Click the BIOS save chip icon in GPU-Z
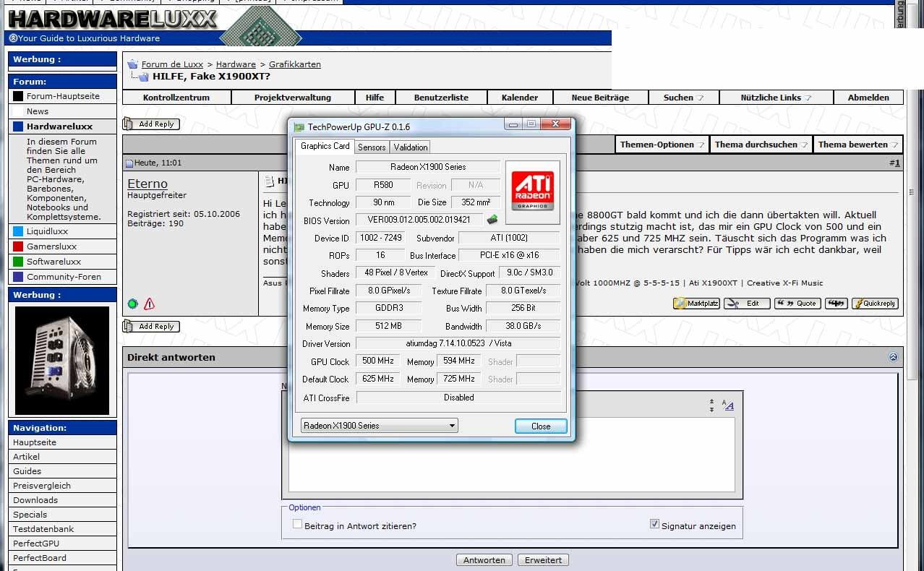The height and width of the screenshot is (571, 924). [x=492, y=220]
